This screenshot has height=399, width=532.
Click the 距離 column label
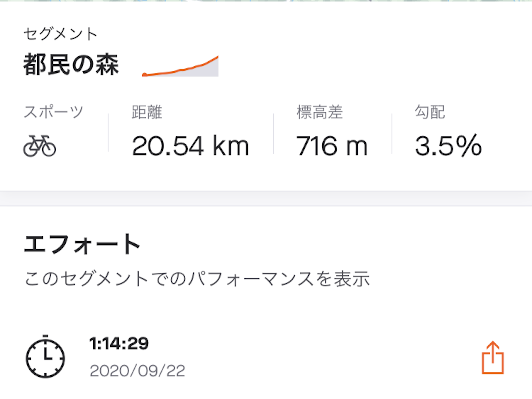(147, 112)
